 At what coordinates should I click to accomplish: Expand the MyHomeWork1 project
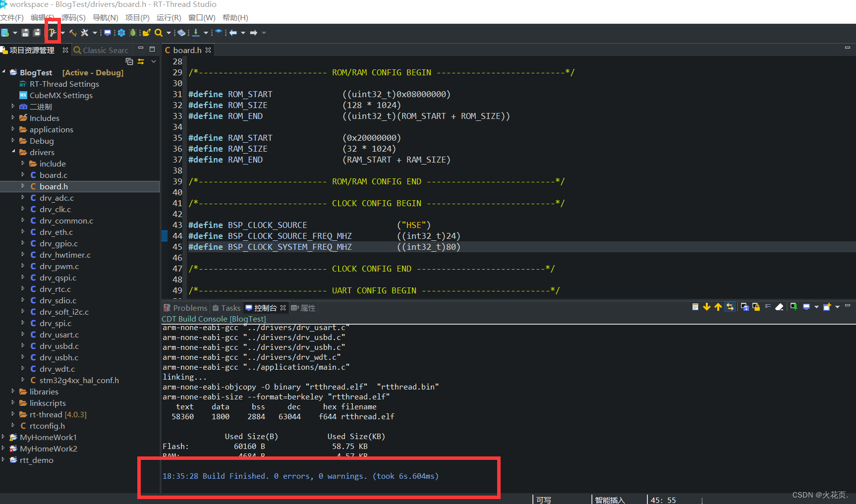pos(3,437)
